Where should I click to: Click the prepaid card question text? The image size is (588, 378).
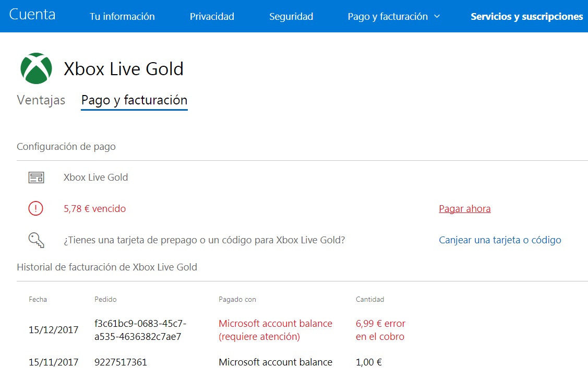(x=205, y=240)
